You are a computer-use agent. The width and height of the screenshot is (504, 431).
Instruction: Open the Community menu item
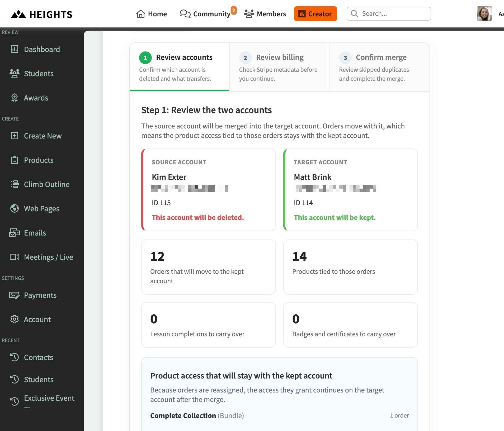point(205,14)
